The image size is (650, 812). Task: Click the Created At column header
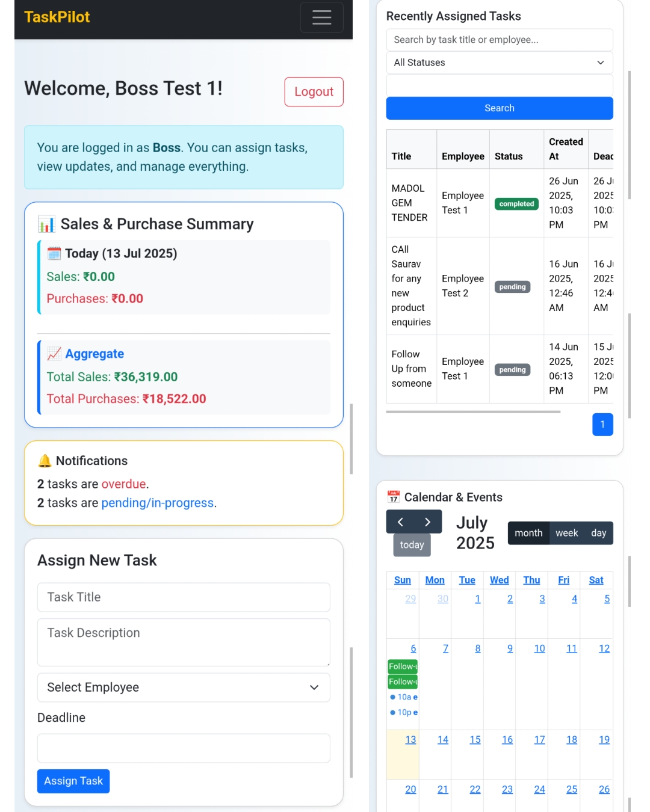pyautogui.click(x=566, y=149)
